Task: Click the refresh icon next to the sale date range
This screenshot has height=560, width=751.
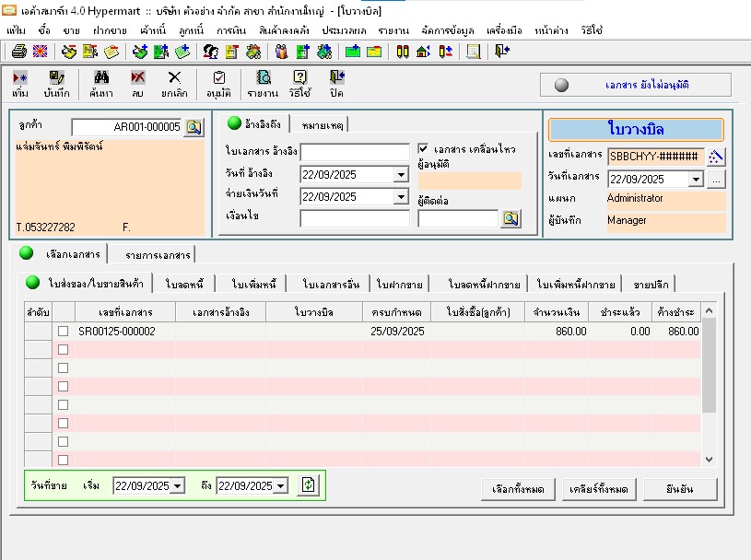Action: click(x=308, y=485)
